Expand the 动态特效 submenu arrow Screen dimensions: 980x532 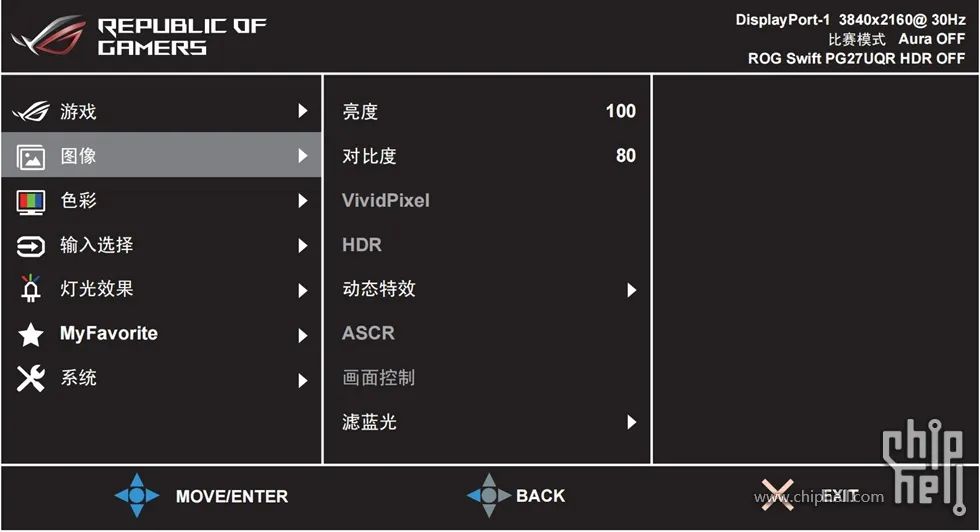click(631, 290)
